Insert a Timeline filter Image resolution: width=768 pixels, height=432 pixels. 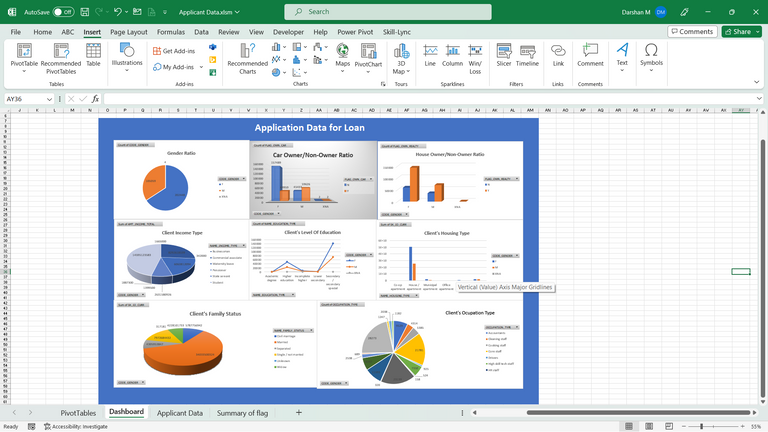(527, 55)
